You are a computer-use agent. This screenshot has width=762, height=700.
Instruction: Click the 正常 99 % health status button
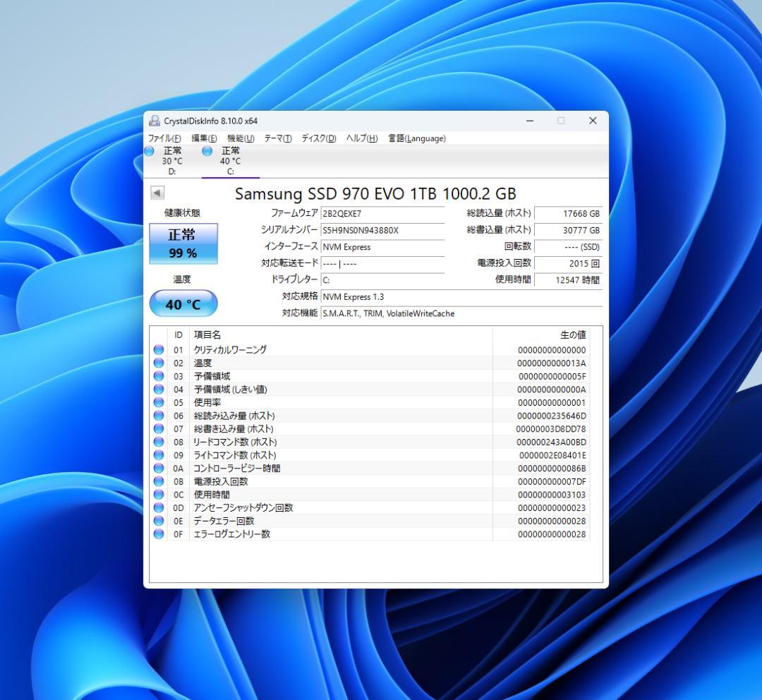pyautogui.click(x=183, y=243)
